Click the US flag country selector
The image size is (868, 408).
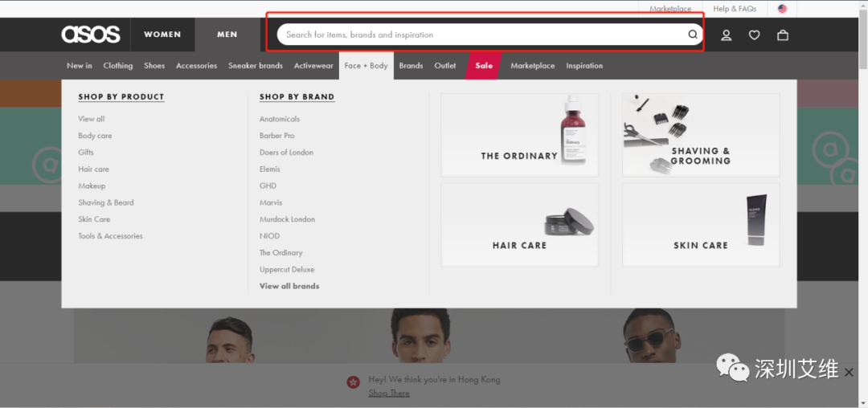tap(782, 9)
